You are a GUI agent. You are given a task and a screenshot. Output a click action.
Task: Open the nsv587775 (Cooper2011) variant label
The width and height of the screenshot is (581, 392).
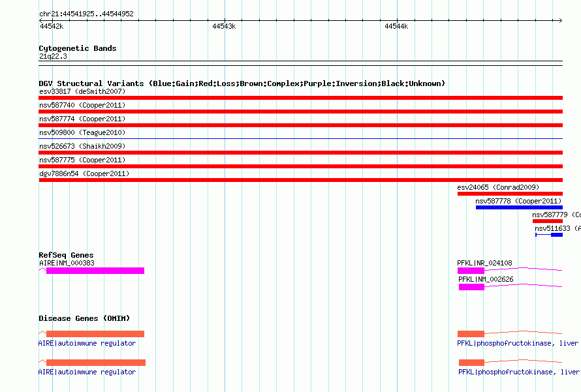(x=82, y=160)
